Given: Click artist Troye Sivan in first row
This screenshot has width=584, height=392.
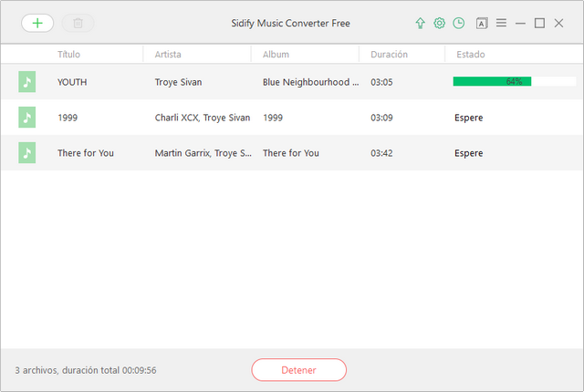Looking at the screenshot, I should point(178,82).
